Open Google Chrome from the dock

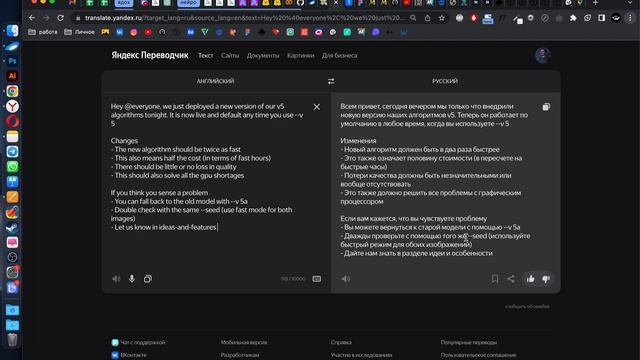coord(12,91)
